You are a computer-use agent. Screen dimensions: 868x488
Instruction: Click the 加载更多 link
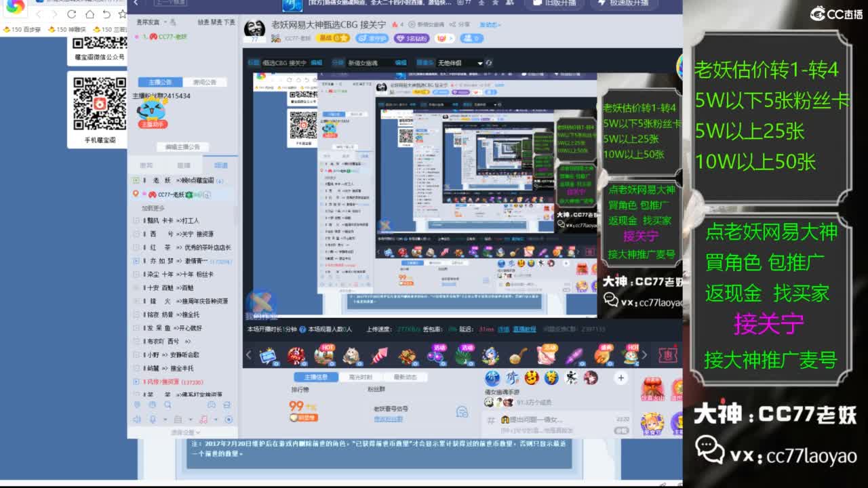pyautogui.click(x=153, y=208)
